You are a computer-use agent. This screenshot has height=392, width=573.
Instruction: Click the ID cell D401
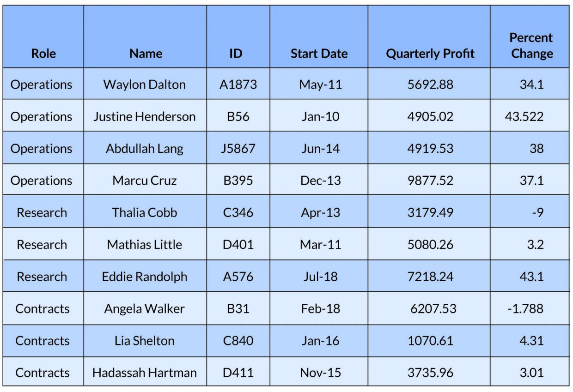coord(238,244)
